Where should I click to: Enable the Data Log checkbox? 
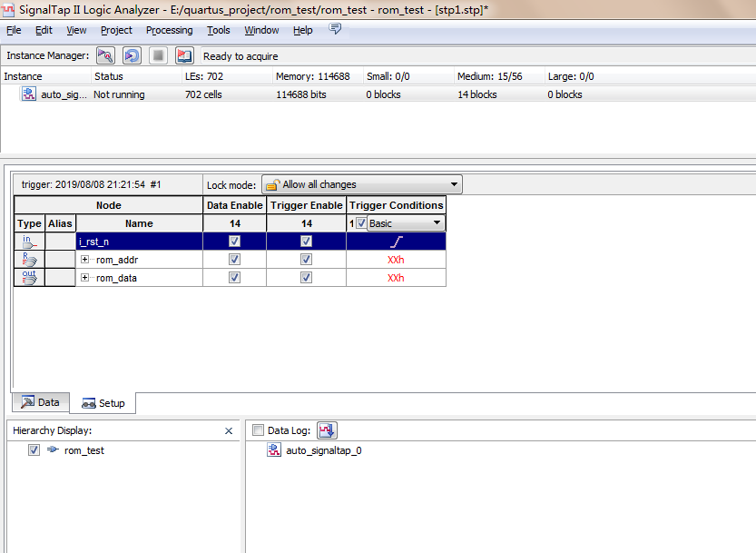pyautogui.click(x=259, y=430)
